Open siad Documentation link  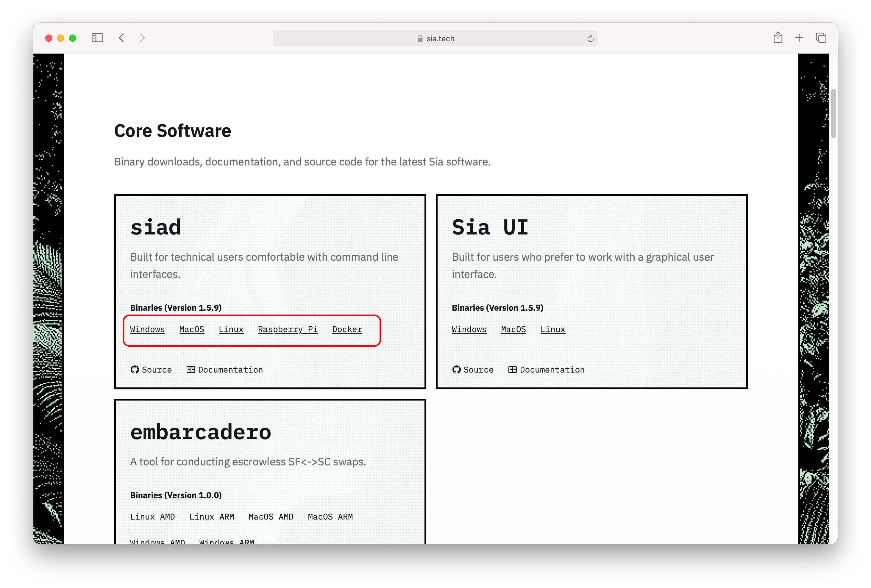pyautogui.click(x=224, y=370)
